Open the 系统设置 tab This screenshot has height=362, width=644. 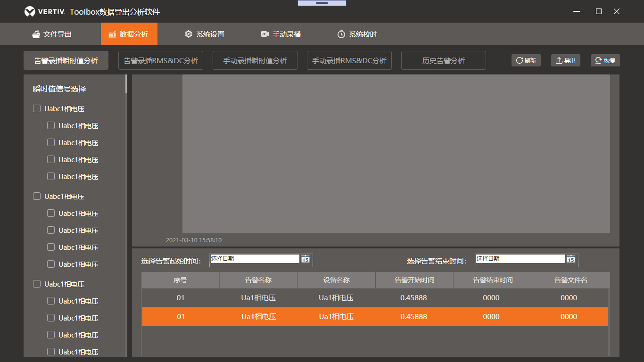coord(205,34)
